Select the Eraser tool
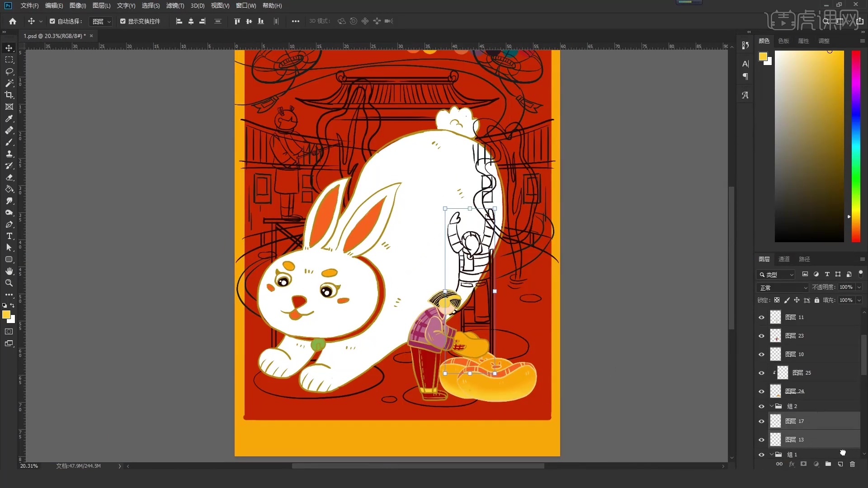868x488 pixels. pos(9,177)
